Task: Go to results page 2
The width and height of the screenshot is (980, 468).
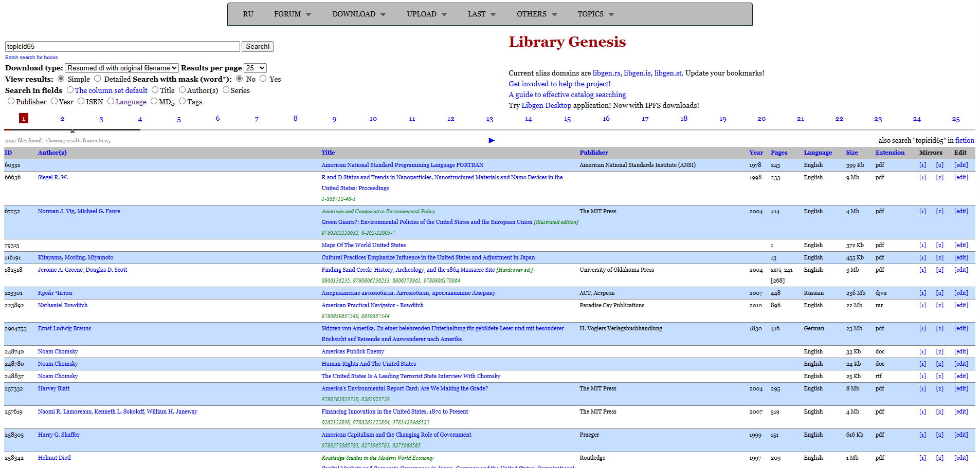Action: 62,119
